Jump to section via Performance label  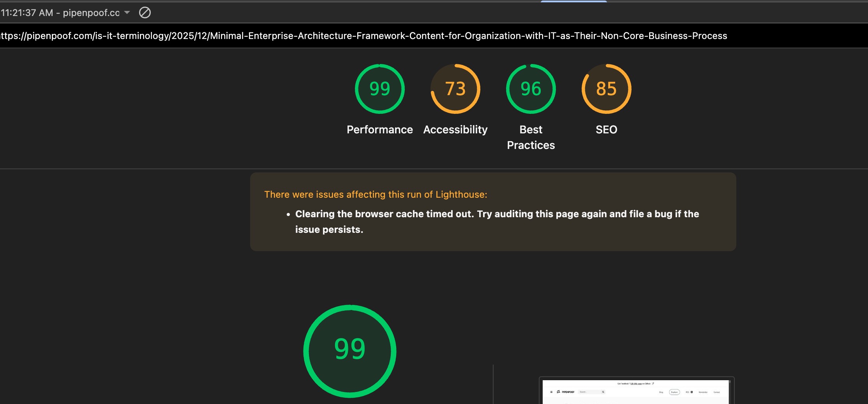tap(379, 129)
